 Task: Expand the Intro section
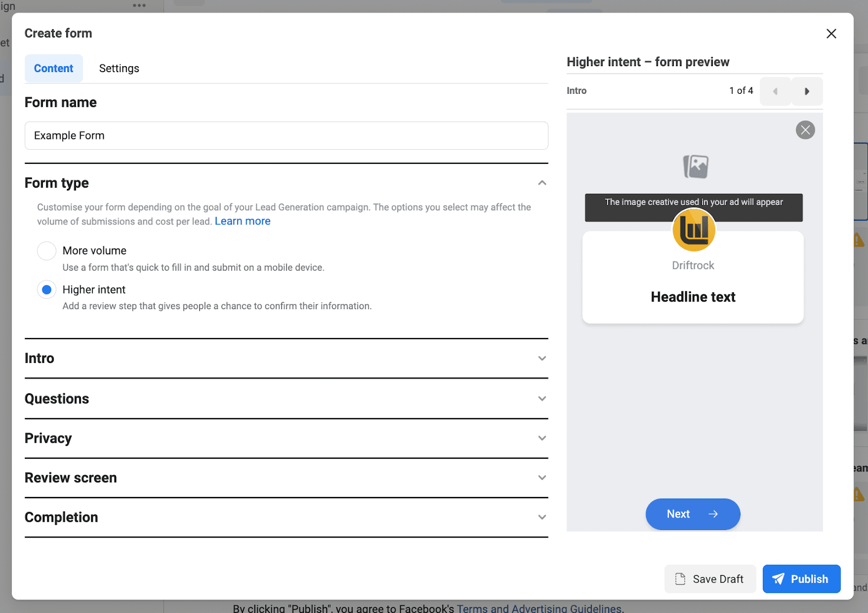tap(542, 359)
